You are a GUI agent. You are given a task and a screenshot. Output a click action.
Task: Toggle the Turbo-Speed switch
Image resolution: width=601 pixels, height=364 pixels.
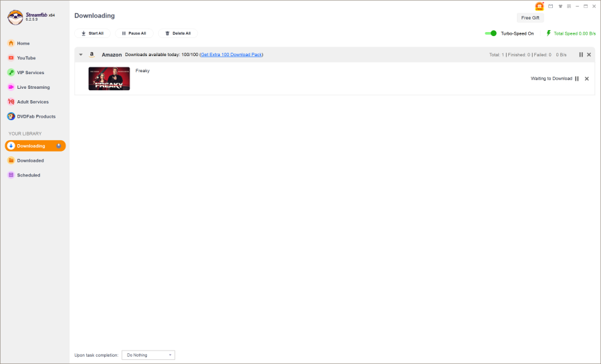(491, 33)
